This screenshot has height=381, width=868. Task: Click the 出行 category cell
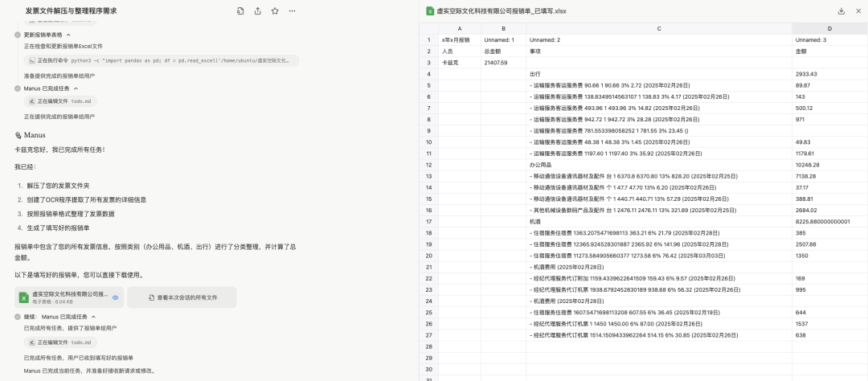659,74
